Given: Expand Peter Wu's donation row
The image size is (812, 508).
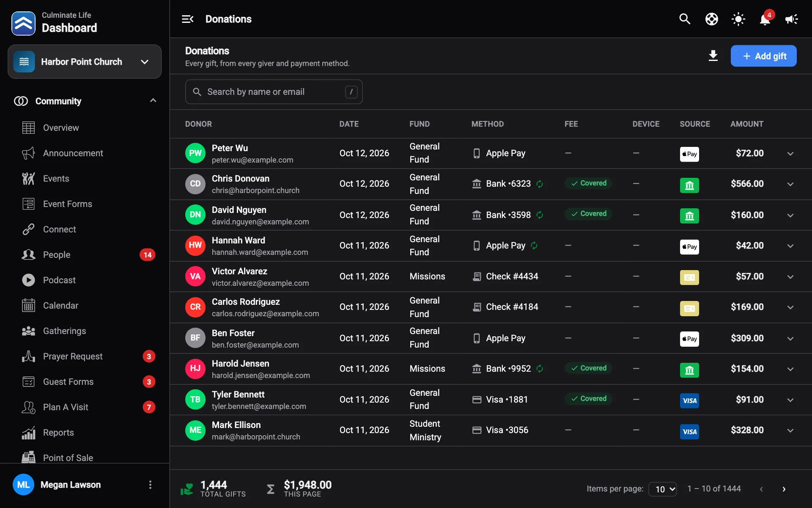Looking at the screenshot, I should (x=790, y=154).
